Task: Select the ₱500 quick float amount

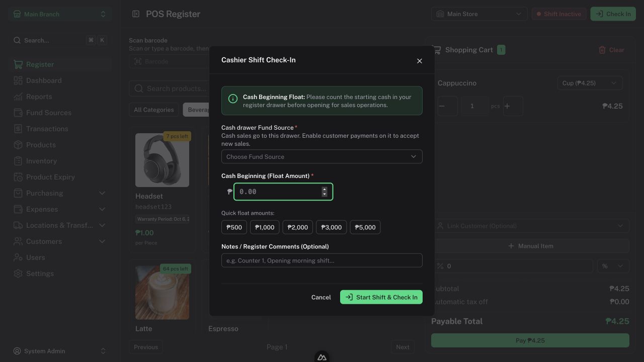Action: 234,227
